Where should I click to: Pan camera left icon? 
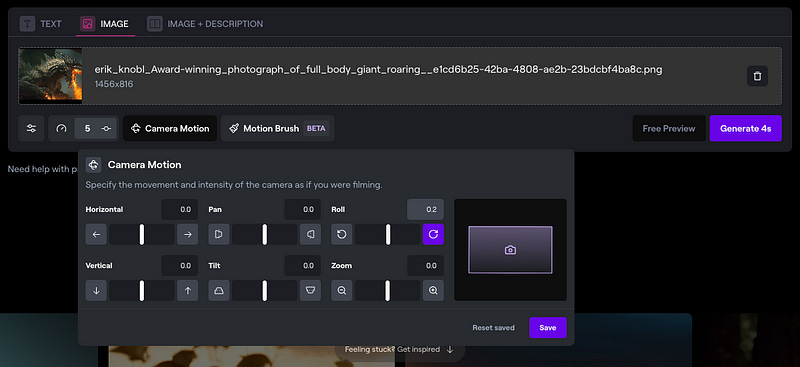[x=219, y=234]
